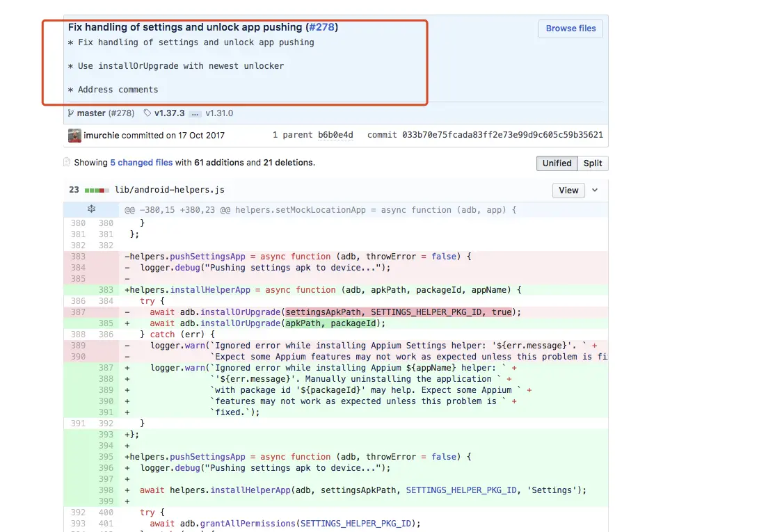Click the Browse files button
Screen dimensions: 759x532
pyautogui.click(x=570, y=29)
